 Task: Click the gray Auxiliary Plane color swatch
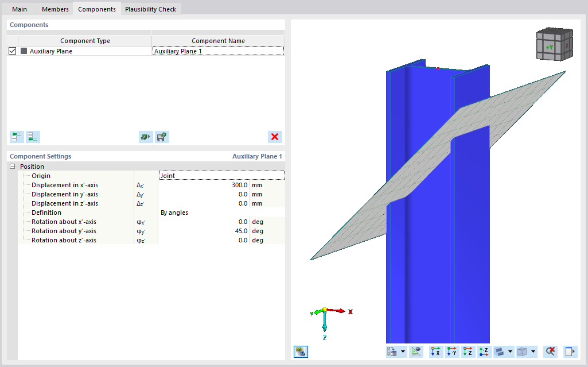tap(24, 51)
